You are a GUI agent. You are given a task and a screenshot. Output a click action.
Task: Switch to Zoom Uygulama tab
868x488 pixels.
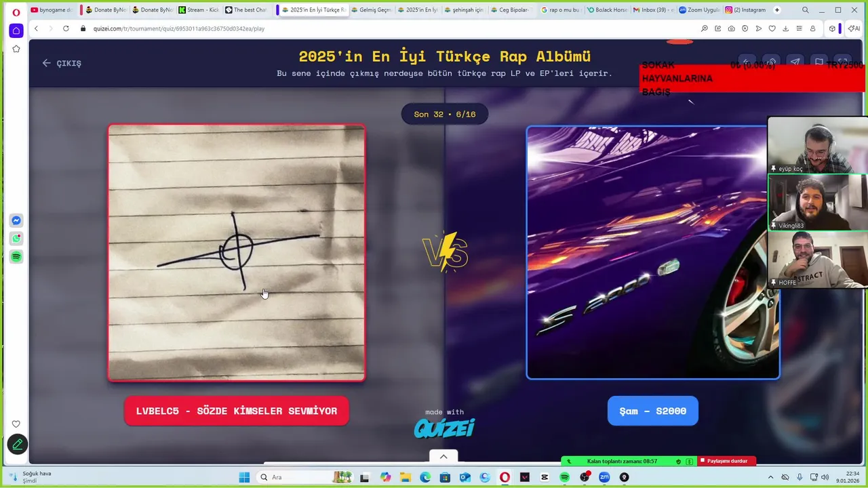(699, 10)
